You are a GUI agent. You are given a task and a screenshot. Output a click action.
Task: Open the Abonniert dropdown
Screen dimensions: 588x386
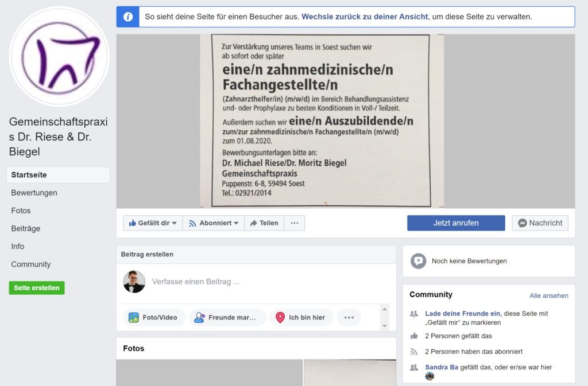coord(214,223)
